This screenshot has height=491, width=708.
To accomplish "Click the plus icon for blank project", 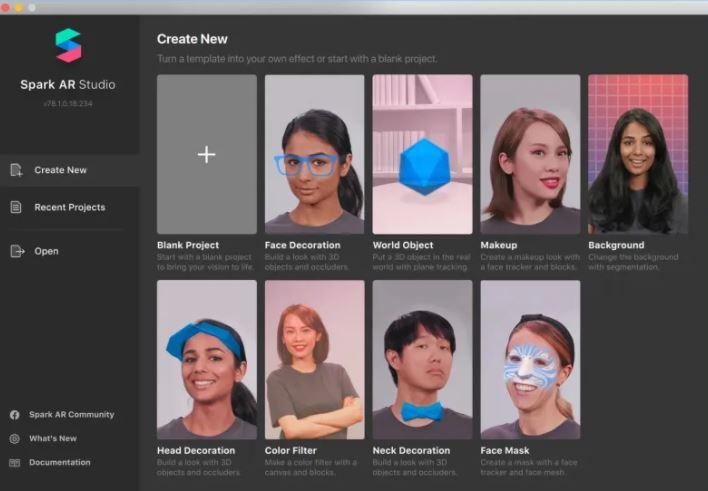I will (x=206, y=154).
